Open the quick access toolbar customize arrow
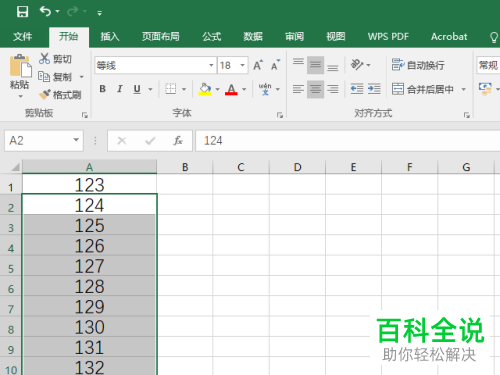The width and height of the screenshot is (500, 375). [99, 13]
